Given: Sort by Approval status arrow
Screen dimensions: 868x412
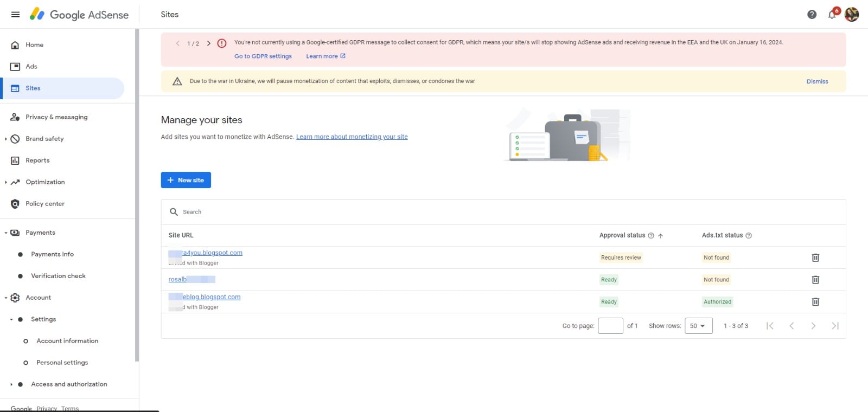Looking at the screenshot, I should click(660, 236).
